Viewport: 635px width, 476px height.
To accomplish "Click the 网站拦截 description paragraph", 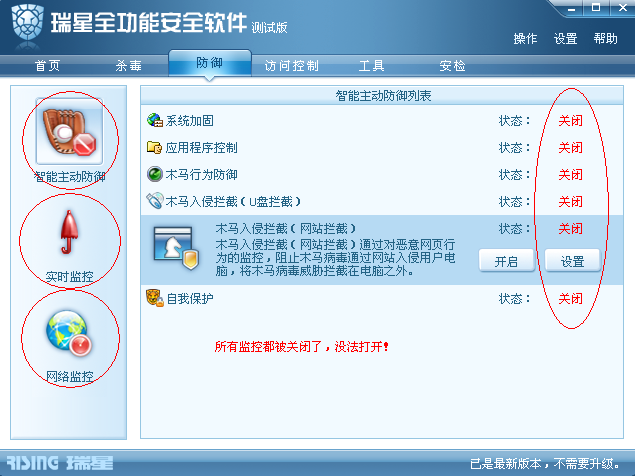I will [335, 258].
